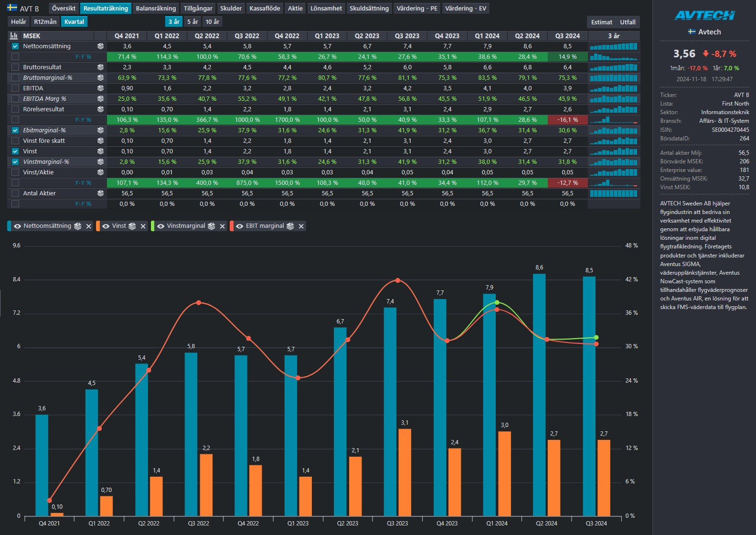
Task: Click stack icon on Nettoomsättning chart legend chip
Action: pos(77,226)
